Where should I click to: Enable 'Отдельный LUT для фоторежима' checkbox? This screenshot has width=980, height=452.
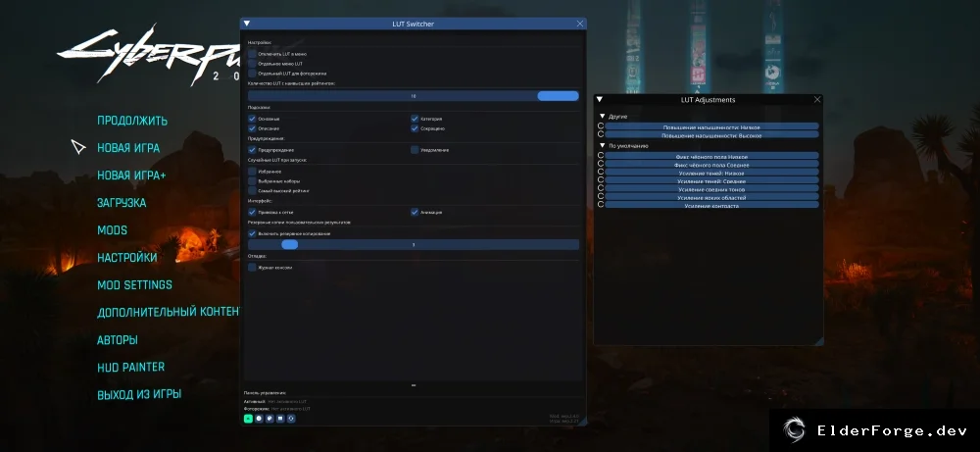tap(252, 74)
